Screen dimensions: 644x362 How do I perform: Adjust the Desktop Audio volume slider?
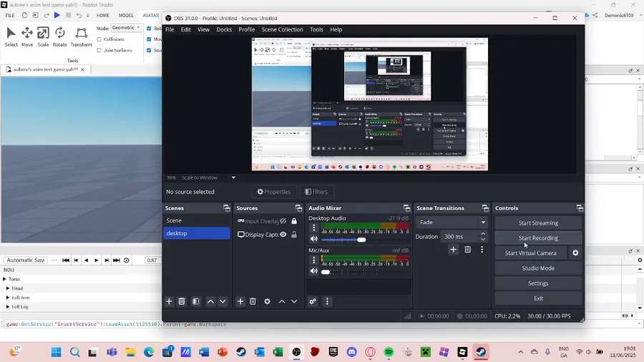(x=361, y=240)
